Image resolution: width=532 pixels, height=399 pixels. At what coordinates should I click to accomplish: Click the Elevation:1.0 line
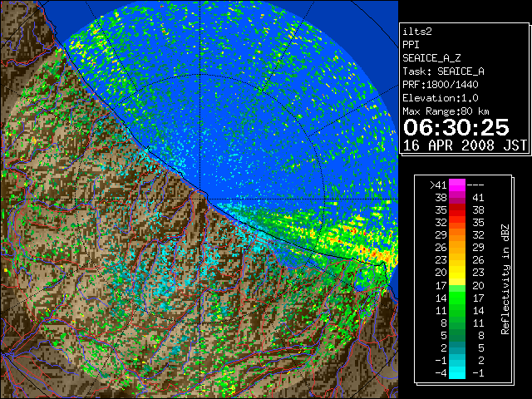441,98
